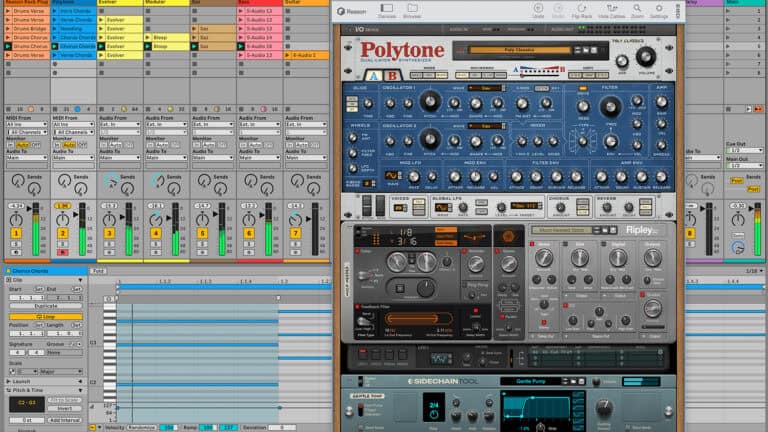Viewport: 768px width, 432px height.
Task: Arm track 5 for recording
Action: [202, 253]
